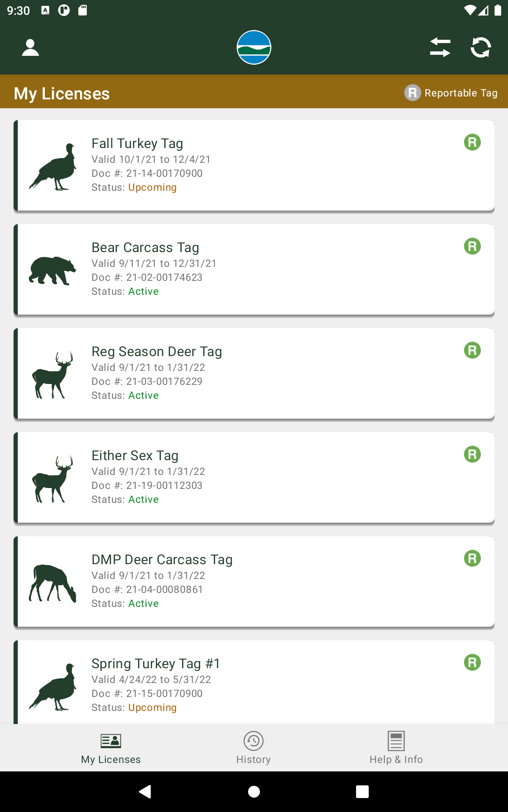
Task: Tap the swap arrows icon in header
Action: tap(440, 47)
